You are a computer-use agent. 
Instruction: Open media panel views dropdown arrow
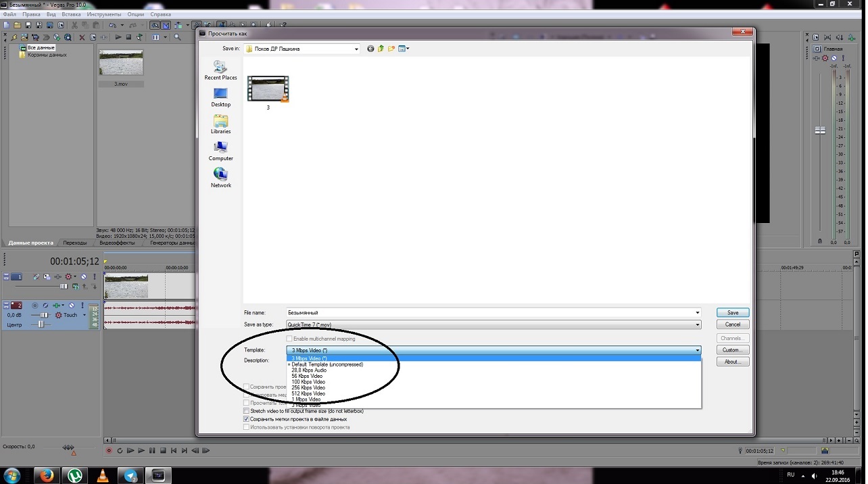pos(164,37)
